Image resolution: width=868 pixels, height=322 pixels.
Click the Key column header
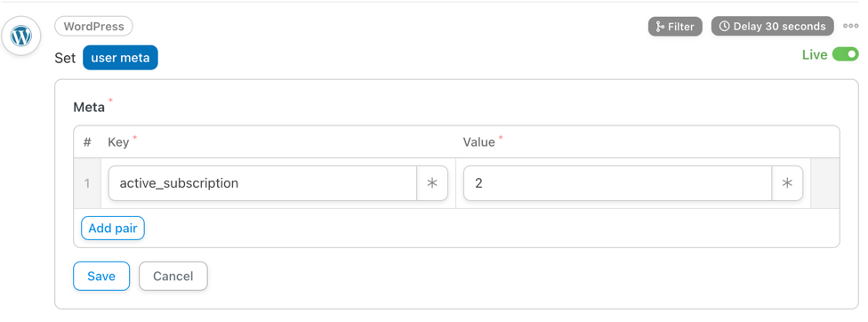[118, 142]
